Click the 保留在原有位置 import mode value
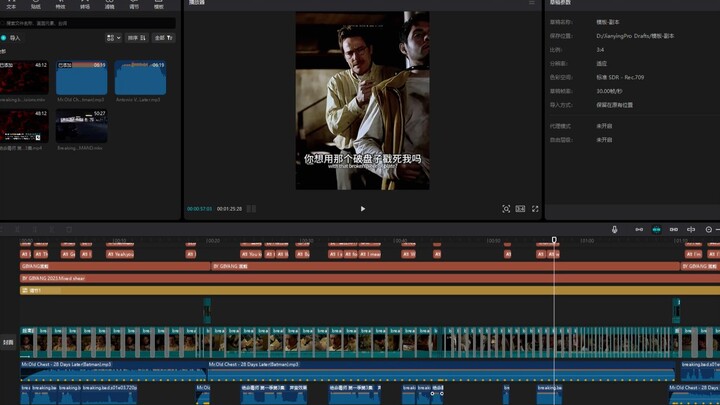 (x=614, y=105)
